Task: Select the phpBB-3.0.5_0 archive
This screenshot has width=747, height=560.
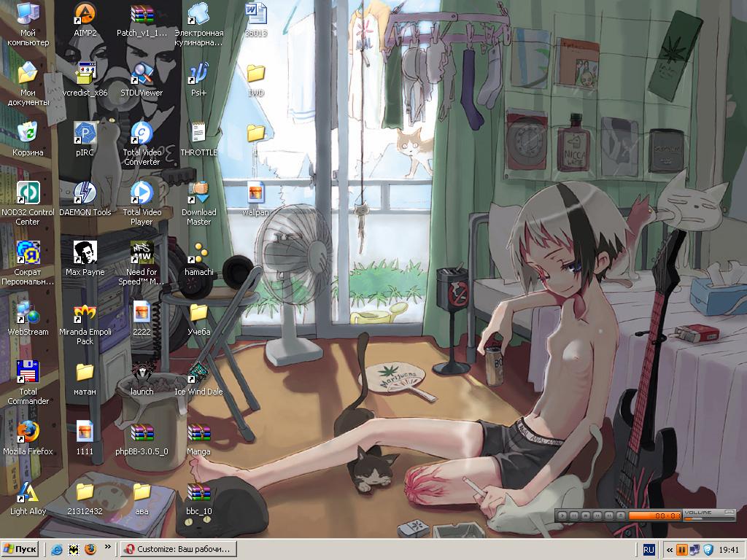Action: [142, 440]
